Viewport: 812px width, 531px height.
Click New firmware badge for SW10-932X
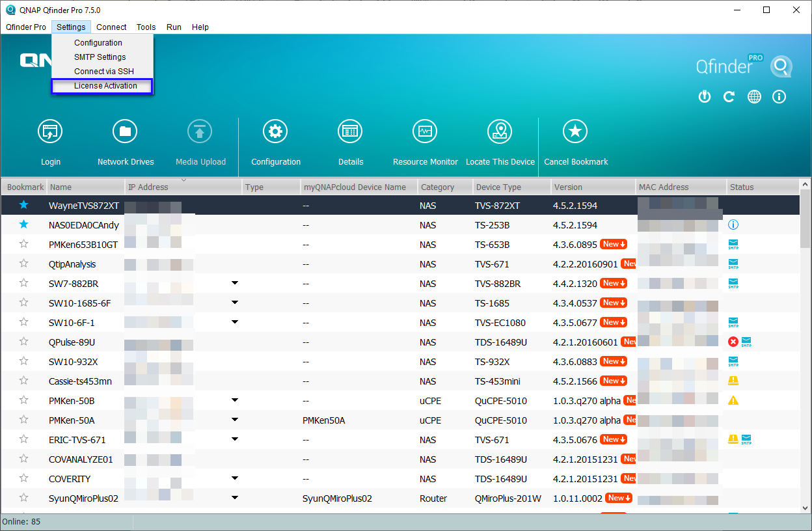pos(614,361)
